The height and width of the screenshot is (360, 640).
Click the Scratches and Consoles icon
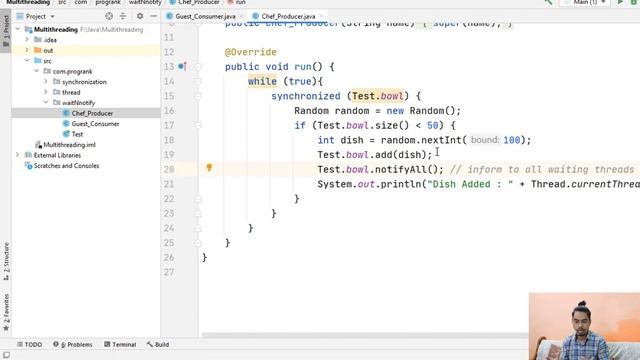[x=28, y=165]
